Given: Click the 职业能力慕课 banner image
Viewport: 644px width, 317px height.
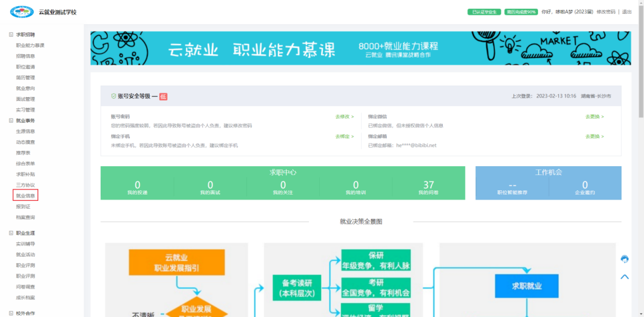Looking at the screenshot, I should tap(356, 48).
